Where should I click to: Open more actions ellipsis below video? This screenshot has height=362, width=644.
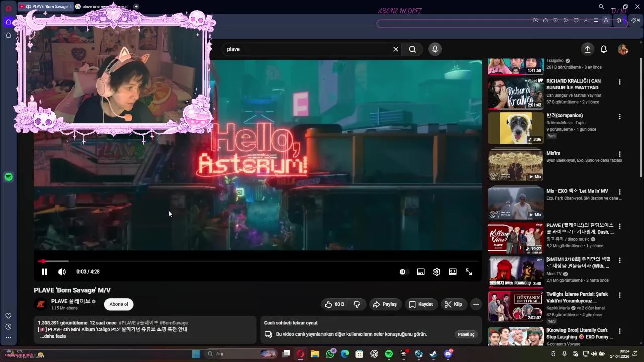click(x=476, y=304)
